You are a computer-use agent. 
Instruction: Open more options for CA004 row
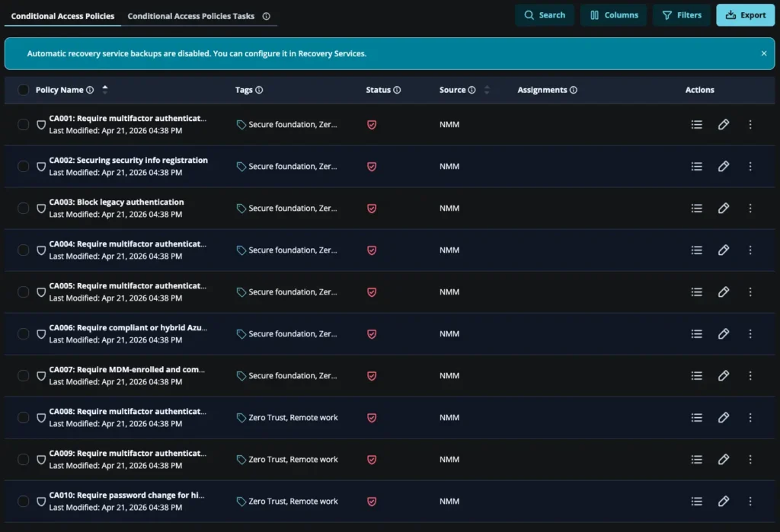[x=750, y=250]
